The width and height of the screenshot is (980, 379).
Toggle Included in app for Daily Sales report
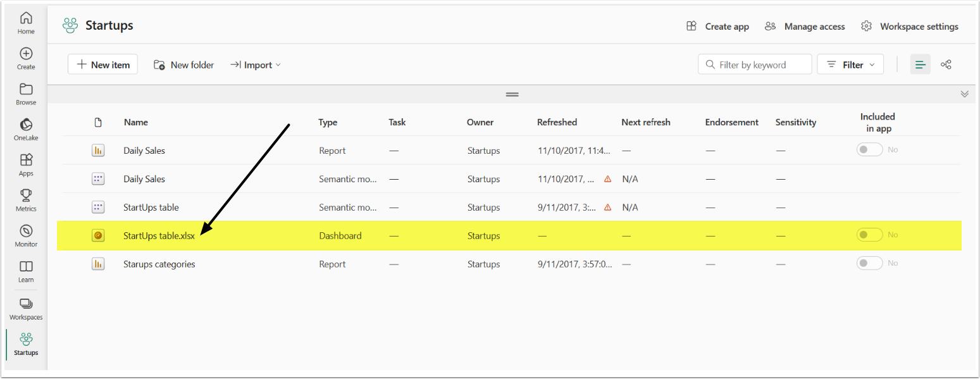(x=869, y=150)
